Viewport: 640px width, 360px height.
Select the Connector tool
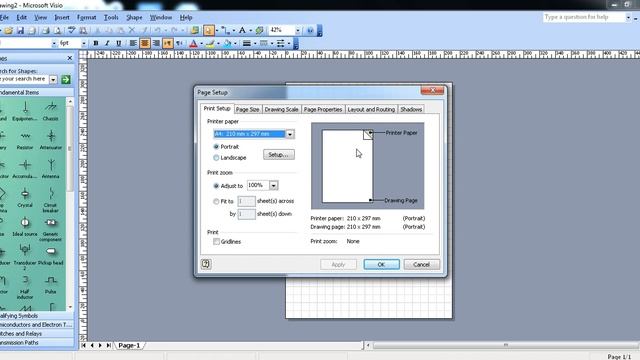226,31
